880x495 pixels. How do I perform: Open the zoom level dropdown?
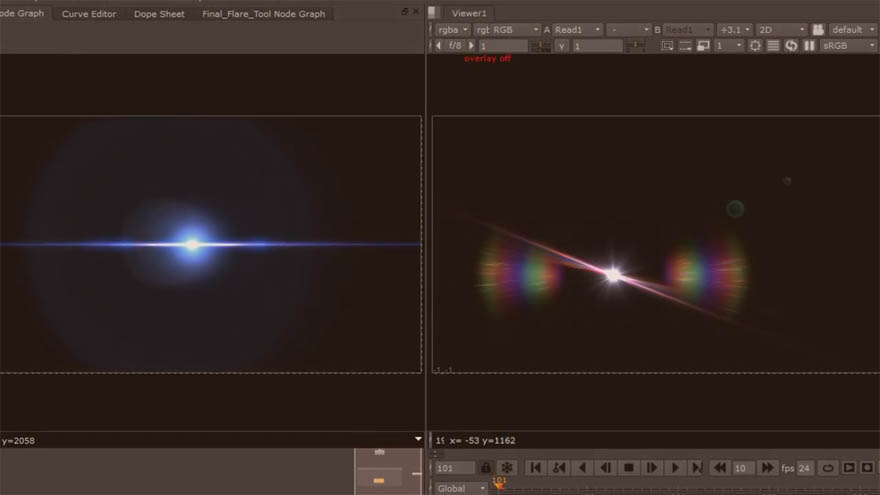734,30
